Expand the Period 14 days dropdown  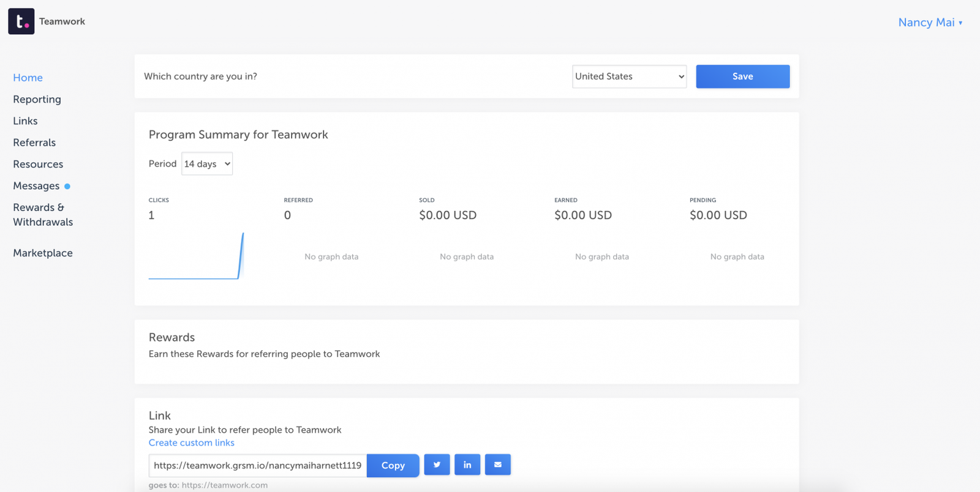(207, 164)
